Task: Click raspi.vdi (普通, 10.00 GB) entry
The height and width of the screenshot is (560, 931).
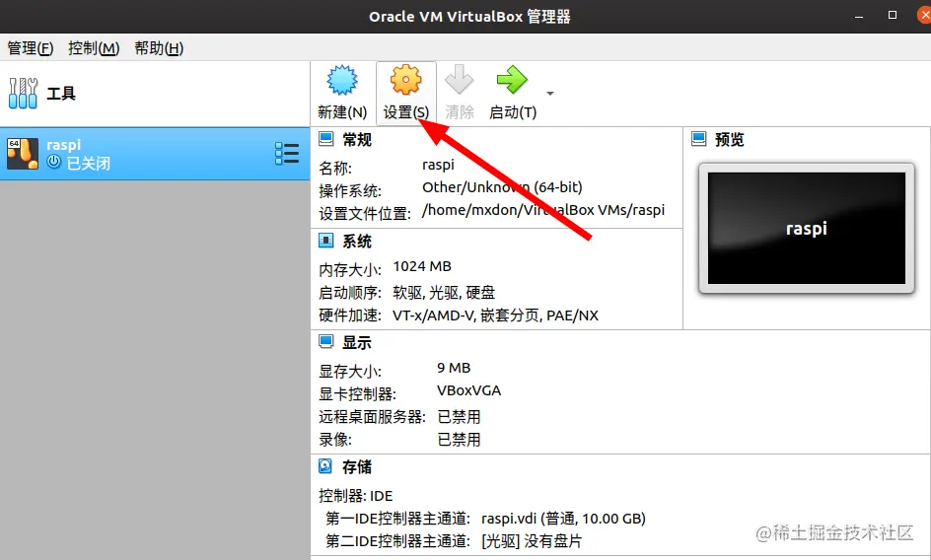Action: 563,519
